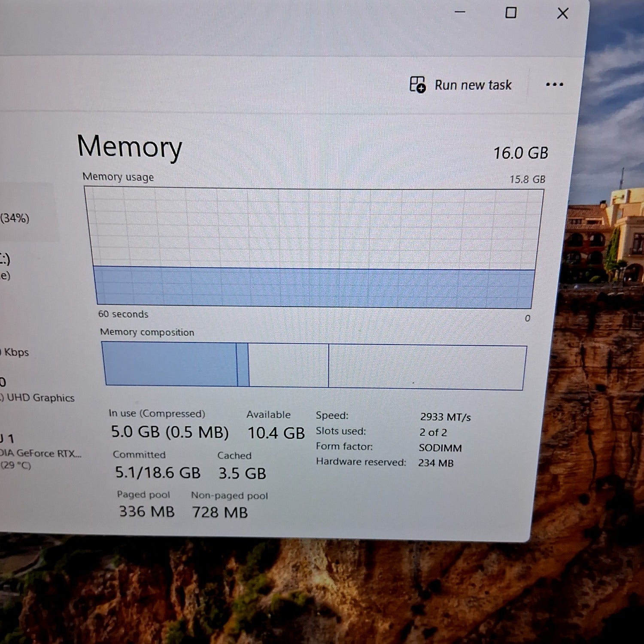Select the UHD Graphics GPU sidebar entry
Viewport: 644px width, 644px height.
coord(39,398)
